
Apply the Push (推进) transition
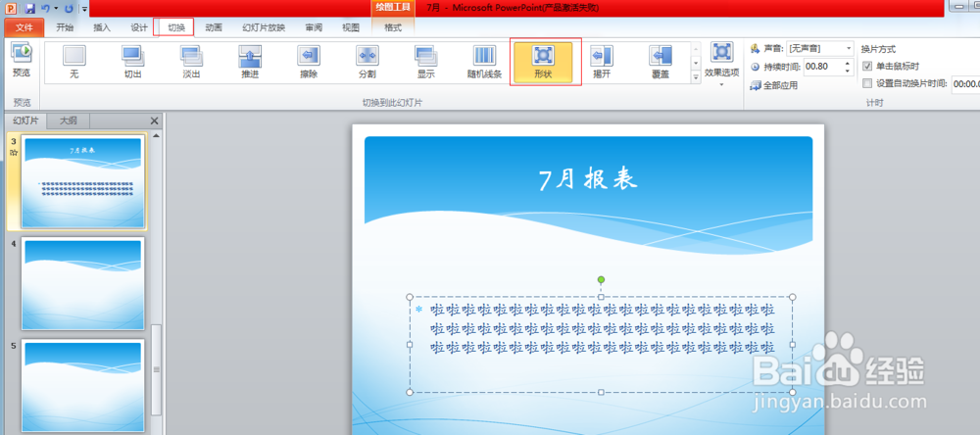(x=250, y=63)
